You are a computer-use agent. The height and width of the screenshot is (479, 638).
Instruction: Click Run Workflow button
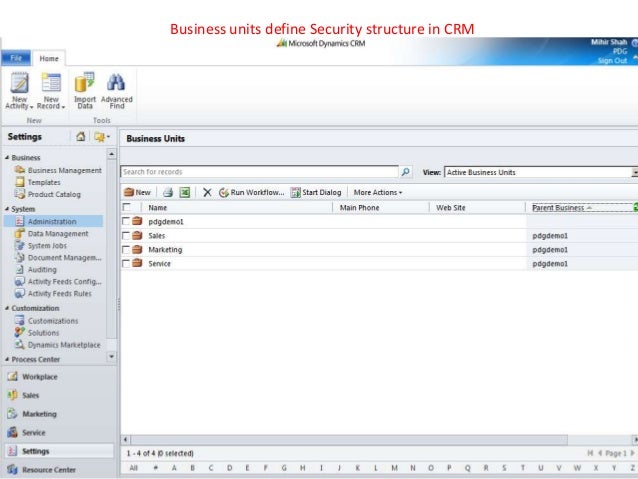pos(251,192)
